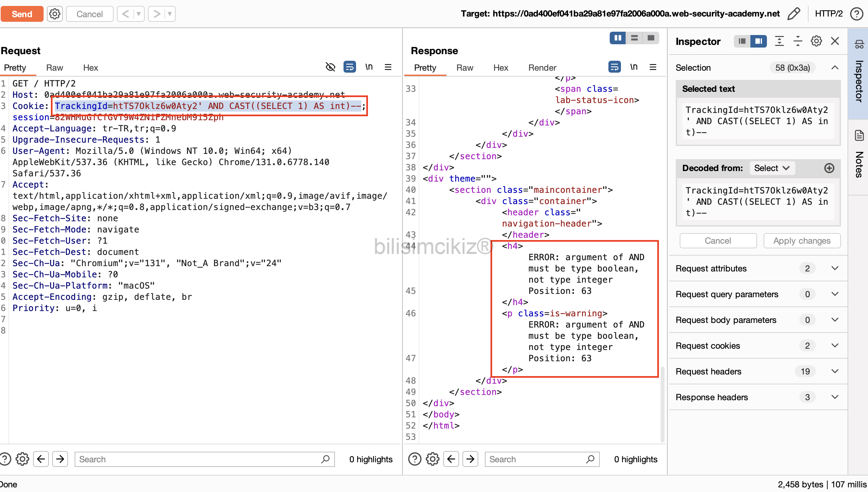The height and width of the screenshot is (492, 868).
Task: Click the Notes sidebar icon
Action: [x=859, y=135]
